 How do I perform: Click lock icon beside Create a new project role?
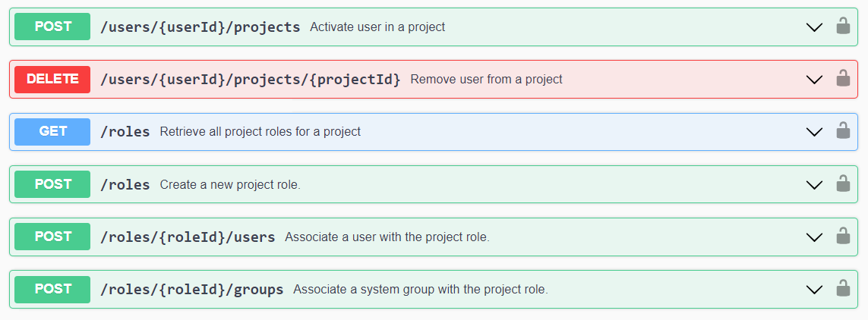tap(842, 184)
